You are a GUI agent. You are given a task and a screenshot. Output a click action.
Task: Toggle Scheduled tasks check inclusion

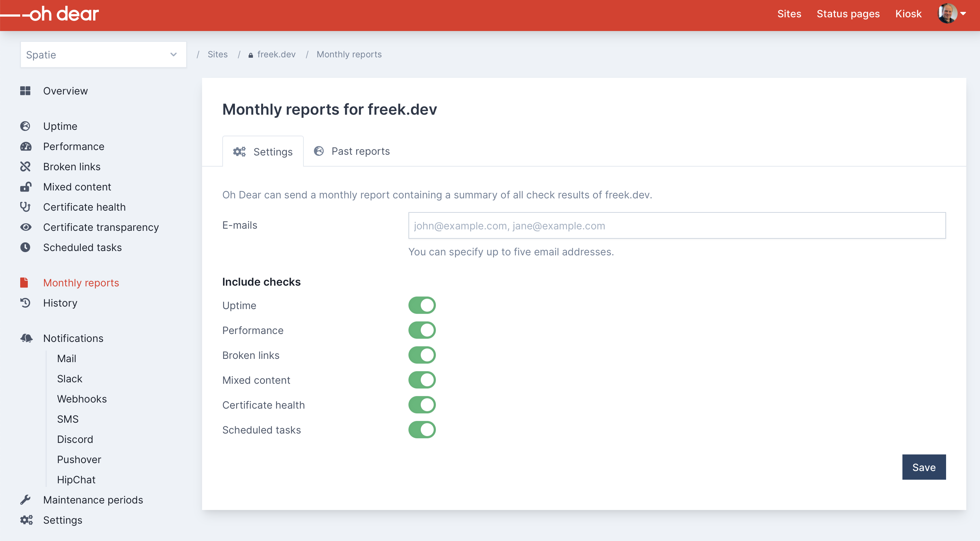click(422, 430)
